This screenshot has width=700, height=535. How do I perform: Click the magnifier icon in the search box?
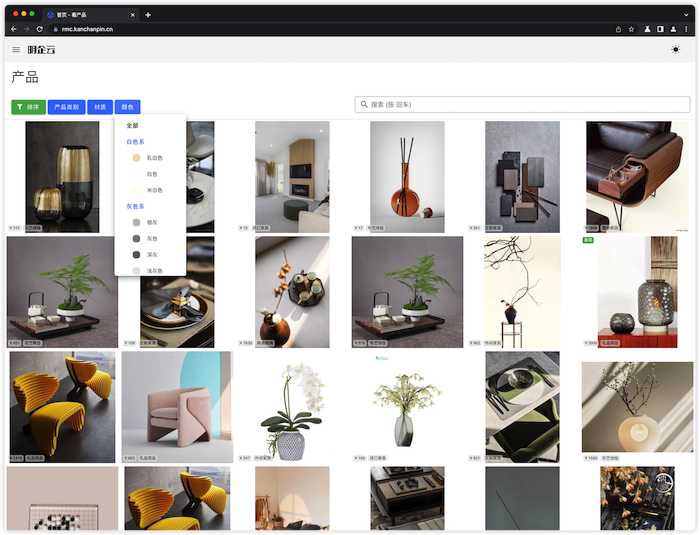(364, 104)
